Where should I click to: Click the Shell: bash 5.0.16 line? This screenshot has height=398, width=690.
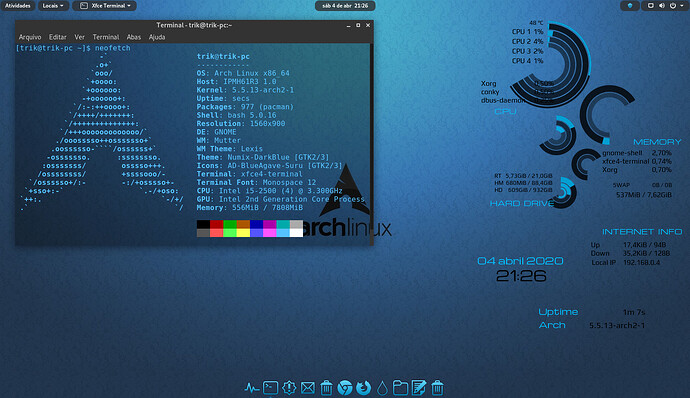point(236,115)
